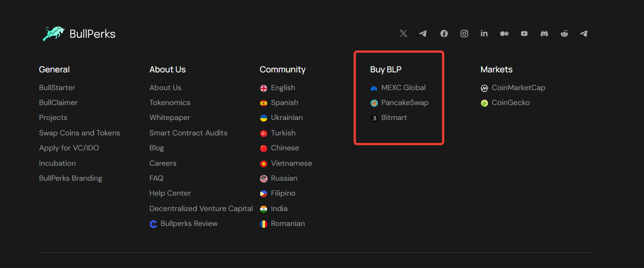The image size is (644, 268).
Task: Select the Ukrainian community link
Action: pos(282,118)
